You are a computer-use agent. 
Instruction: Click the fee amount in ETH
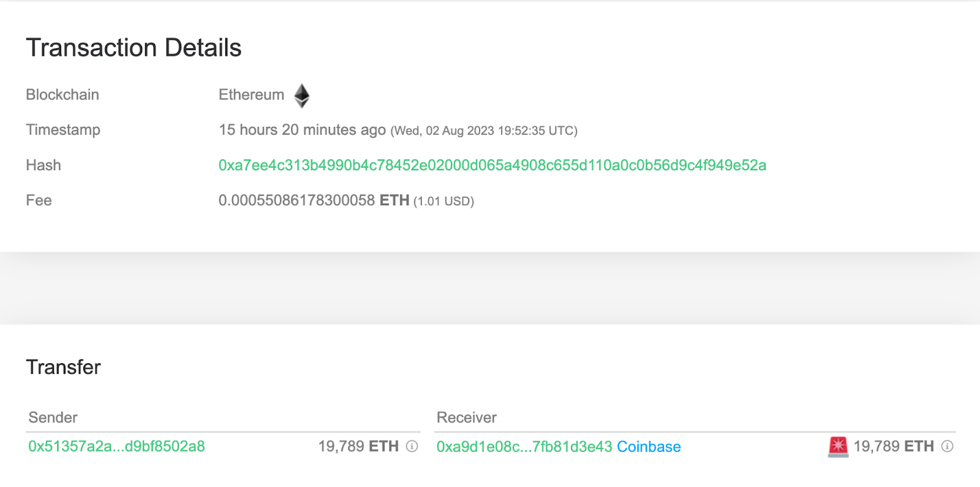click(314, 201)
